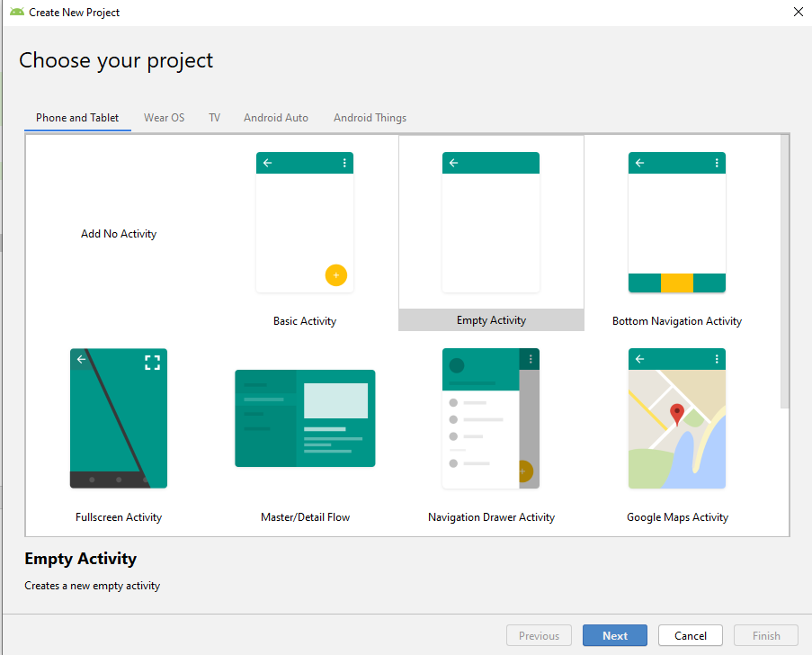Screen dimensions: 812x655
Task: Choose the Add No Activity option
Action: [x=119, y=234]
